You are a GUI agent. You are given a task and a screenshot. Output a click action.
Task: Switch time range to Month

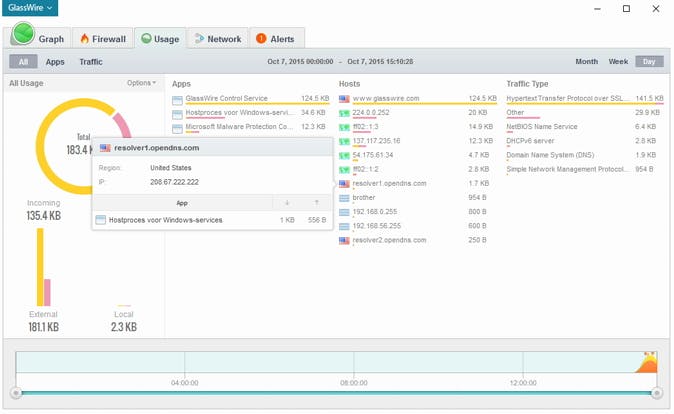[586, 61]
